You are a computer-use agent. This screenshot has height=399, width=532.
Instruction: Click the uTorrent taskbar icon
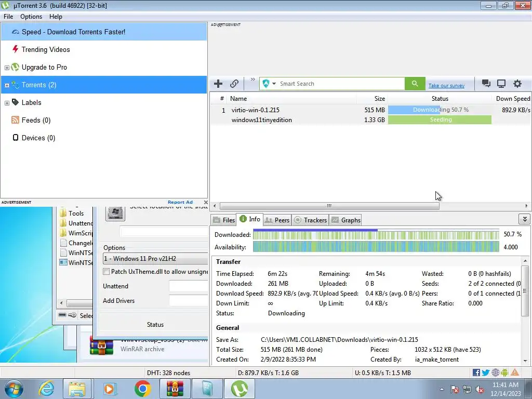pos(240,389)
